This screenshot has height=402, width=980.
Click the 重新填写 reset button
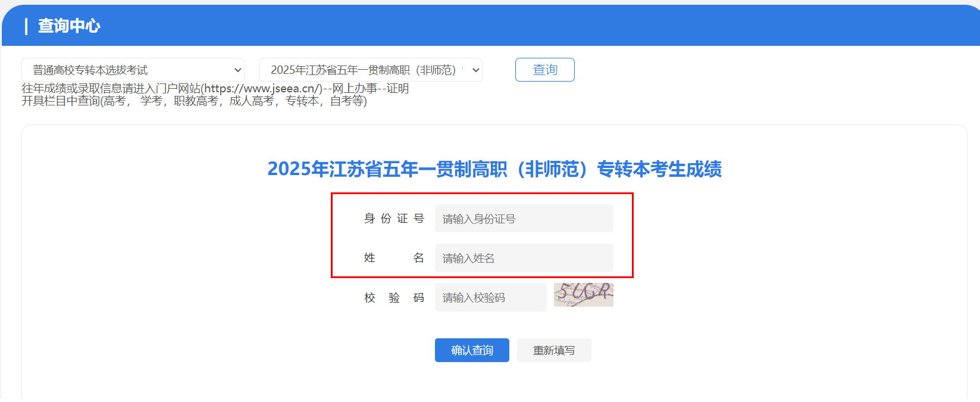554,350
